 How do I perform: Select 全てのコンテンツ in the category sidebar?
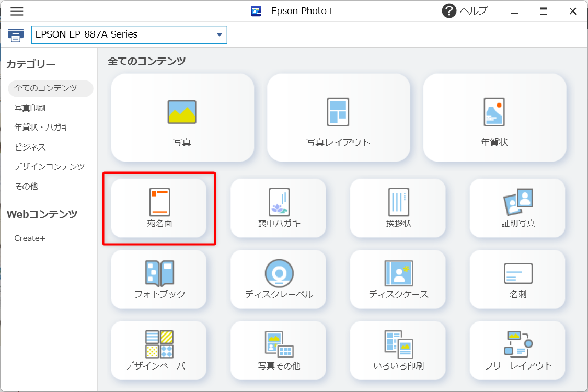pos(46,88)
